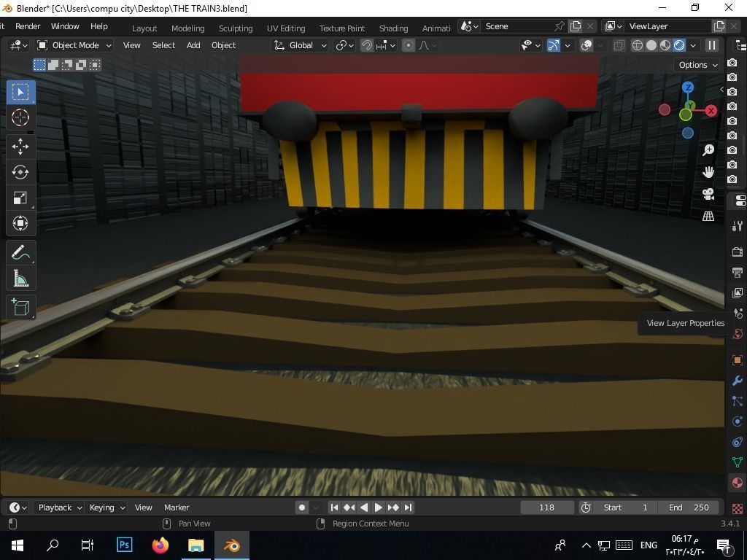
Task: Select the Rotate tool
Action: tap(20, 172)
